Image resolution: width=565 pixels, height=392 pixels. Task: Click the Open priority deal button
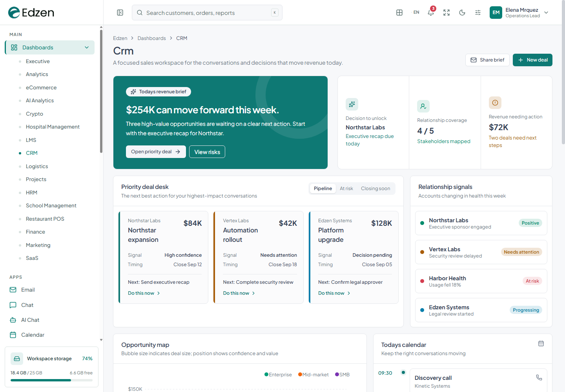click(x=156, y=152)
